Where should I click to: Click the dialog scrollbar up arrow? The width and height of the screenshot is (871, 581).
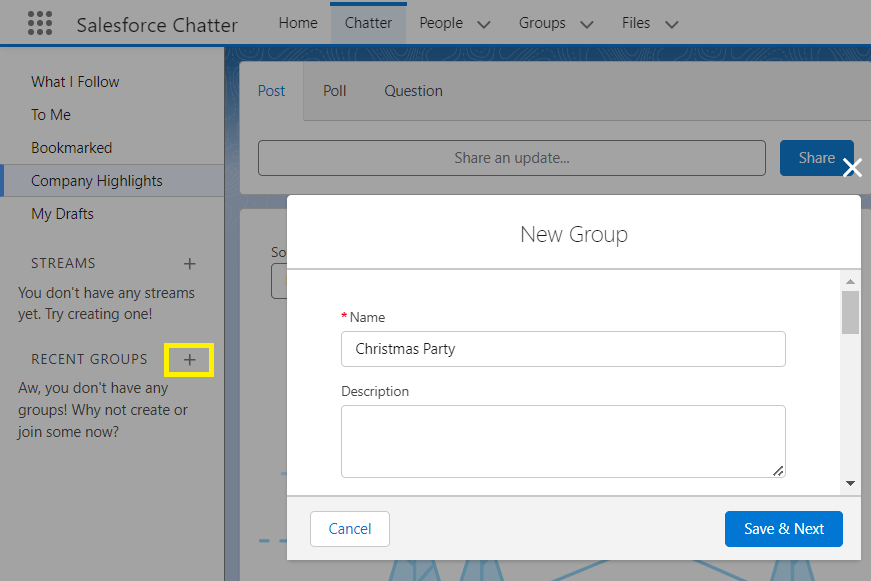(850, 282)
